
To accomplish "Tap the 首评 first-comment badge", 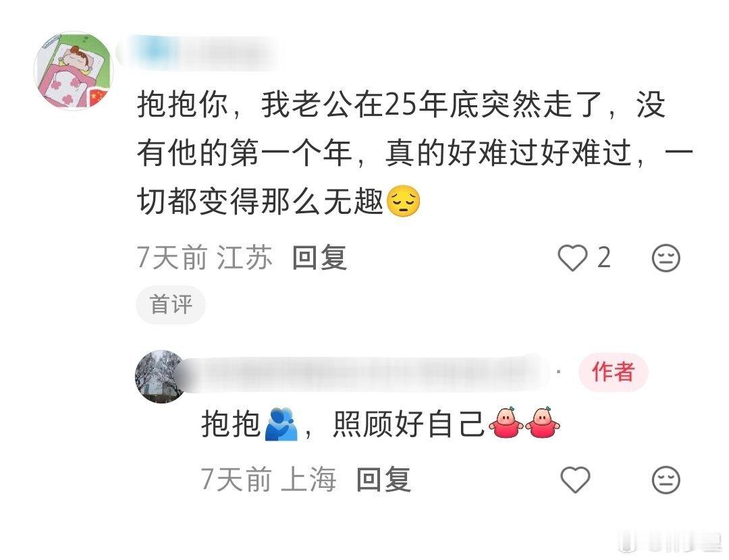I will click(x=171, y=304).
